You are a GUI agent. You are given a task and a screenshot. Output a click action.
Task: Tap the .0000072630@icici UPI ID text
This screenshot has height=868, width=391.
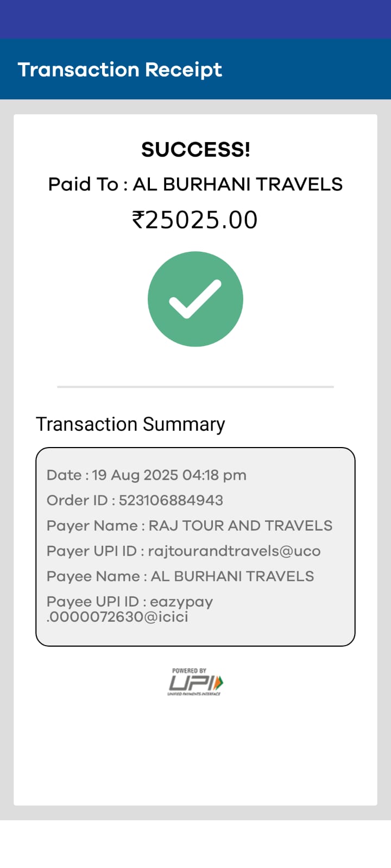coord(118,617)
